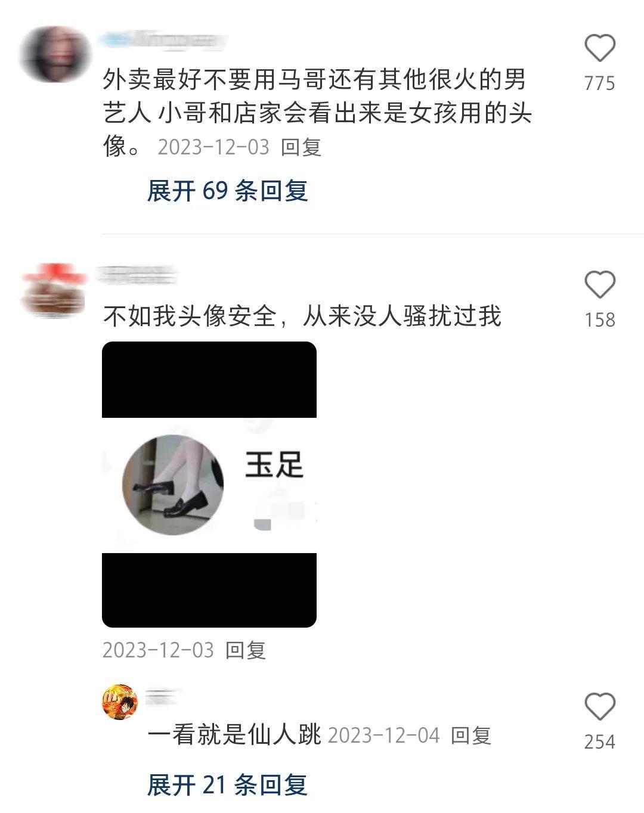Tap the 不如我头像安全 comment text
Image resolution: width=644 pixels, height=813 pixels.
pyautogui.click(x=302, y=316)
